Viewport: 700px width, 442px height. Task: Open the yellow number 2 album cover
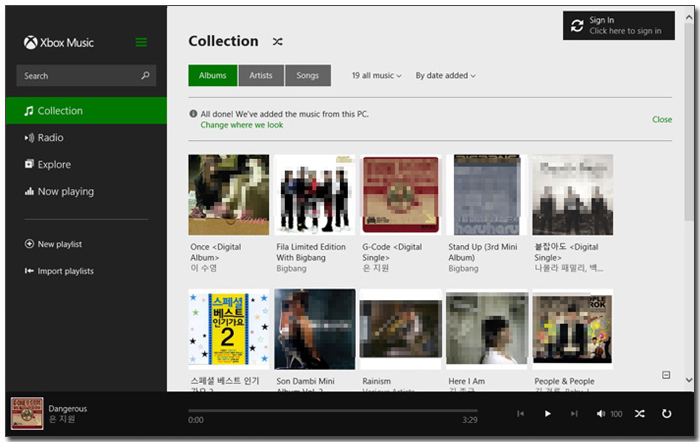point(229,329)
